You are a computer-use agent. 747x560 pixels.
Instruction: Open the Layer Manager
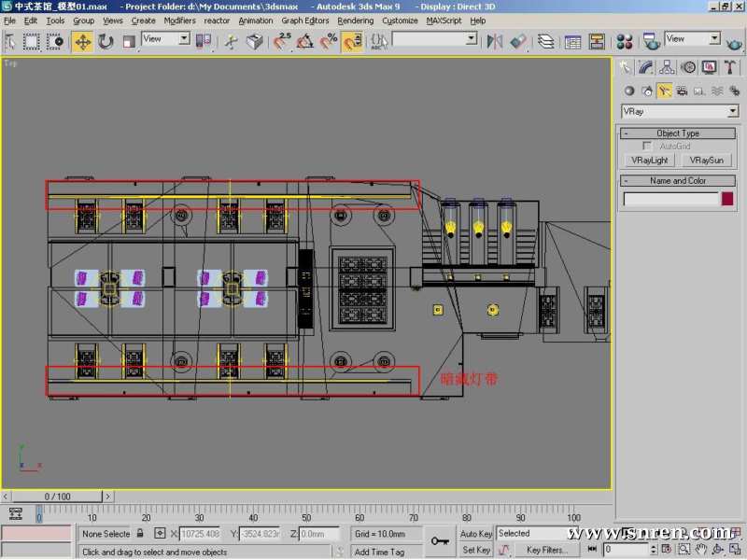[x=546, y=42]
